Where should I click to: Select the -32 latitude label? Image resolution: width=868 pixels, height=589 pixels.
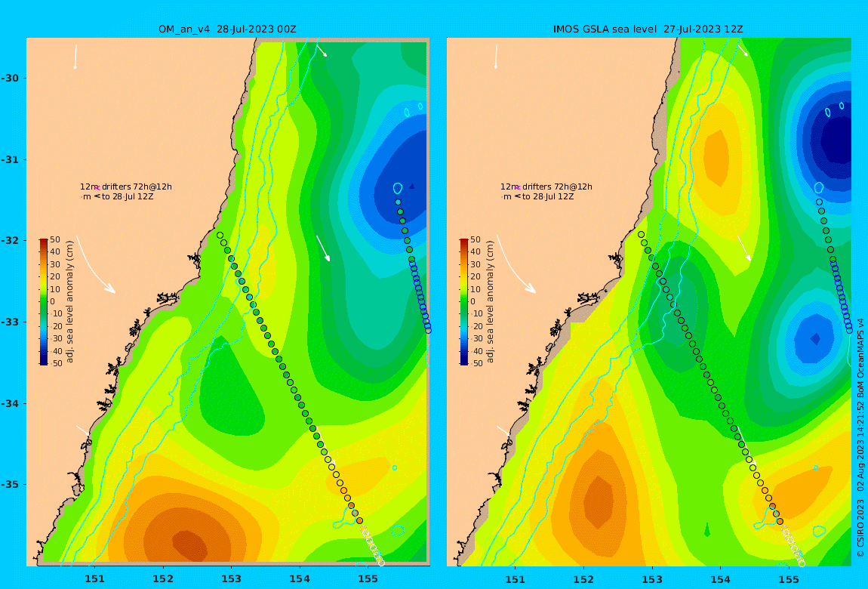pos(9,240)
